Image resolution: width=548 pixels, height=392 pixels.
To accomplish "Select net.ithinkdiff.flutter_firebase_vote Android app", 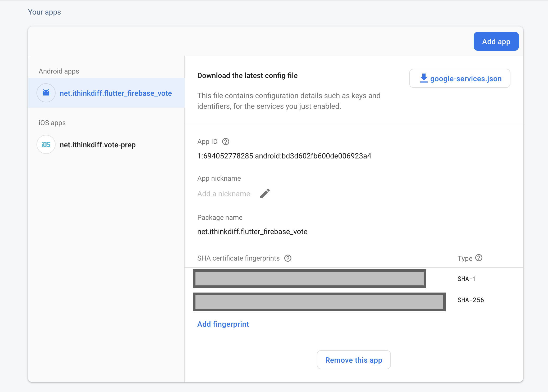I will click(x=116, y=93).
